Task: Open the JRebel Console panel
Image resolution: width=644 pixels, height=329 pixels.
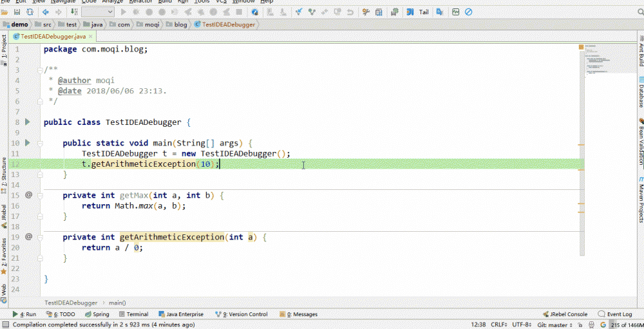Action: pos(565,314)
